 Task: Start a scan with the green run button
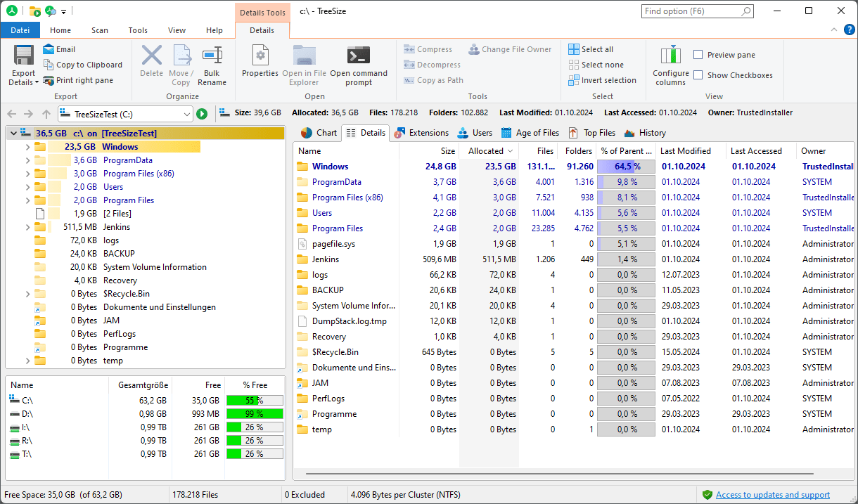pos(202,112)
